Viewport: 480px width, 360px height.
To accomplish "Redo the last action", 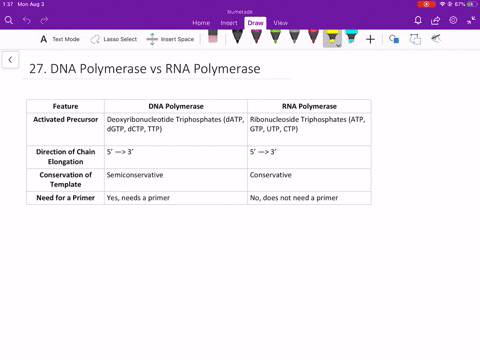I will pyautogui.click(x=44, y=21).
